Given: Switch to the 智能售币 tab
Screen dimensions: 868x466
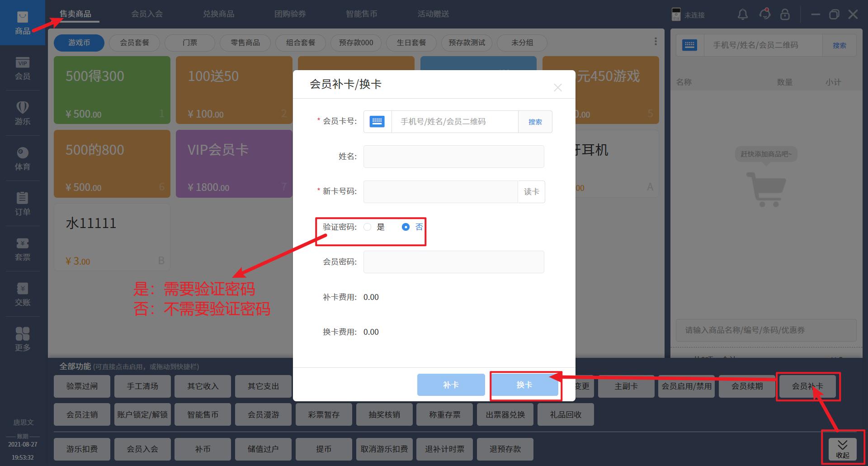Looking at the screenshot, I should point(362,14).
